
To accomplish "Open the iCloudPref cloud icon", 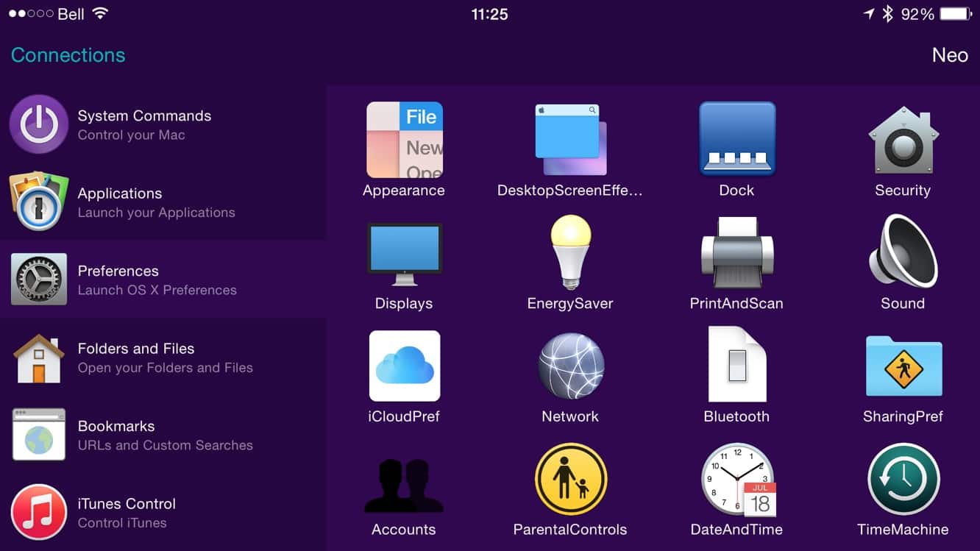I will [x=404, y=366].
